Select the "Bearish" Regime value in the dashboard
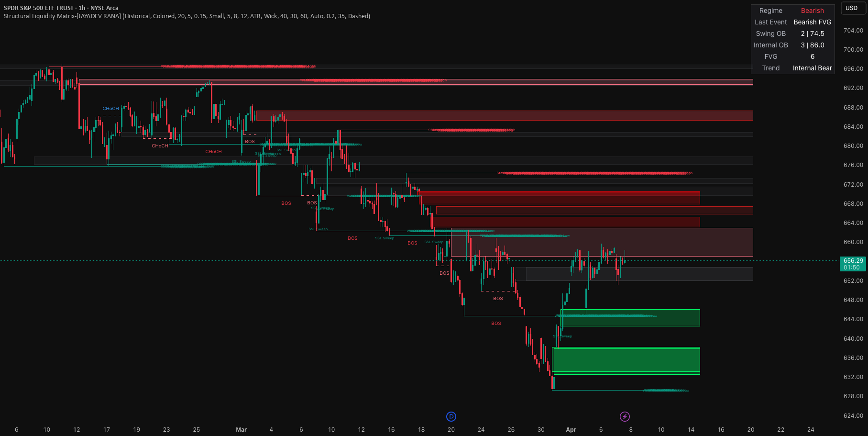 click(813, 10)
